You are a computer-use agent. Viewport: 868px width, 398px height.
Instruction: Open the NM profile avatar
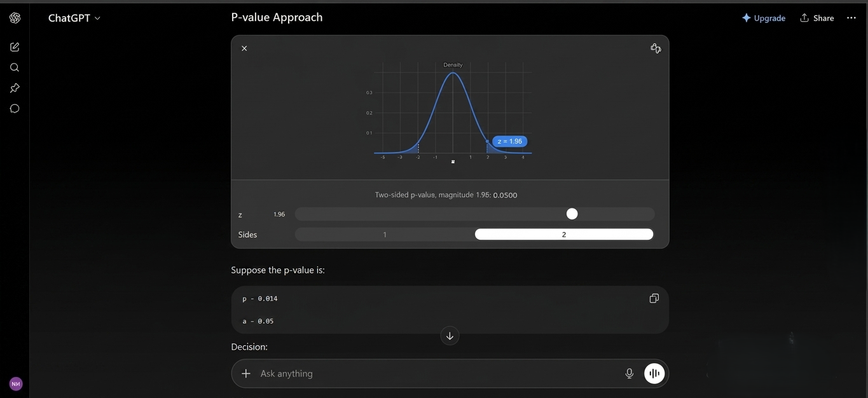pos(16,384)
